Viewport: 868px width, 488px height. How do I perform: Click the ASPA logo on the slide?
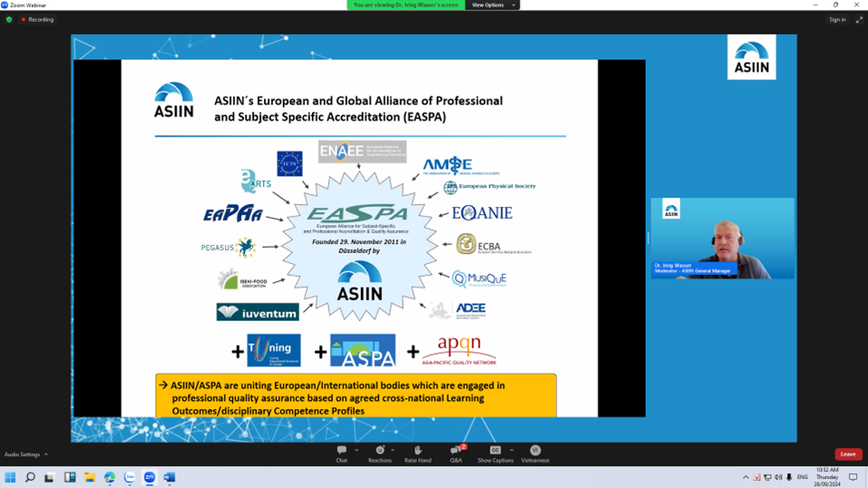tap(363, 350)
